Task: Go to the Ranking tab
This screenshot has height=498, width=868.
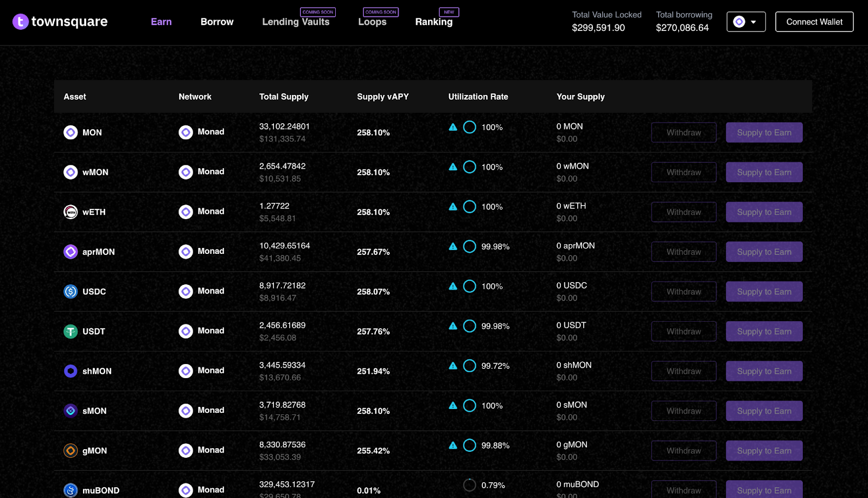Action: click(434, 22)
